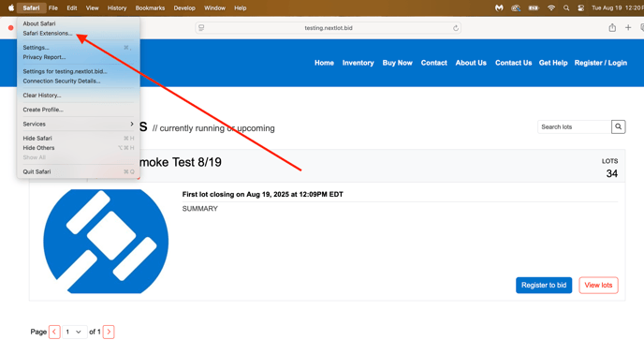Open About Us nav link
Viewport: 644px width, 340px height.
(471, 63)
